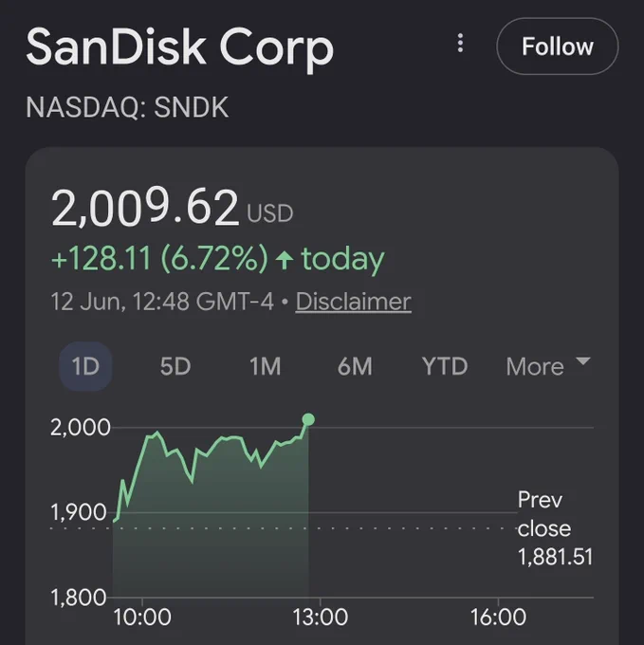Click the chart at 16:00 mark

click(x=498, y=617)
